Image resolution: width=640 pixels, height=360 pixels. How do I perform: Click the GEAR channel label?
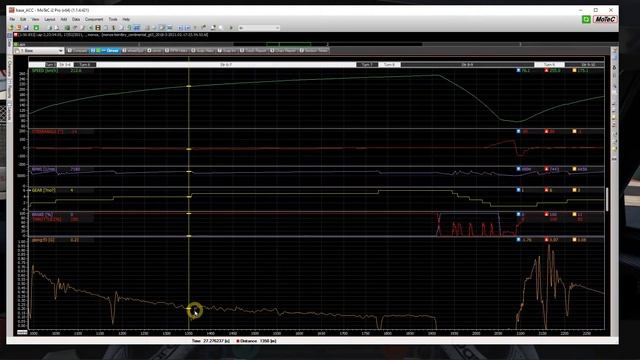click(x=43, y=190)
